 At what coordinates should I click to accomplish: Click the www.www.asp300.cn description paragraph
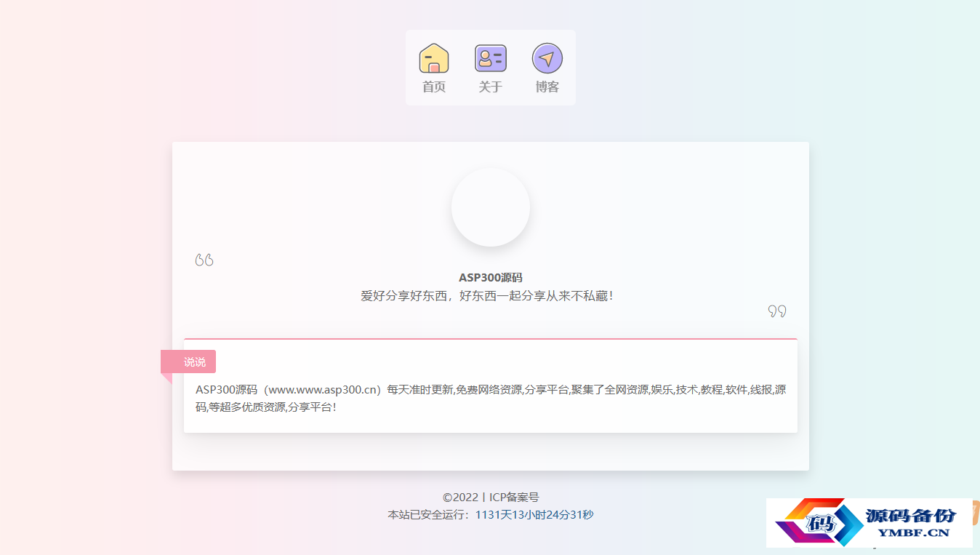click(x=491, y=398)
